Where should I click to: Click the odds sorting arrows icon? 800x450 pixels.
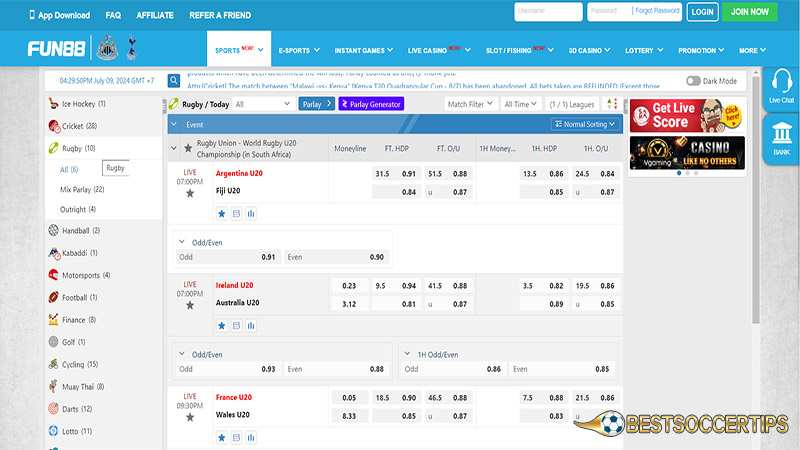click(612, 104)
